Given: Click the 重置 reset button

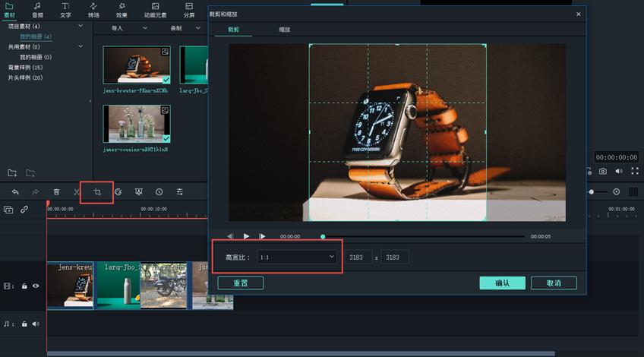Looking at the screenshot, I should (x=240, y=283).
